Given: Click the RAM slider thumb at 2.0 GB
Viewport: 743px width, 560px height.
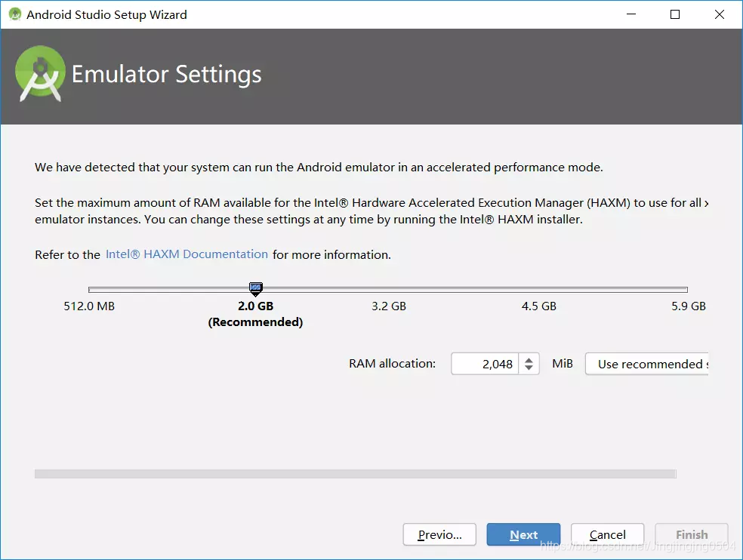Looking at the screenshot, I should click(256, 288).
